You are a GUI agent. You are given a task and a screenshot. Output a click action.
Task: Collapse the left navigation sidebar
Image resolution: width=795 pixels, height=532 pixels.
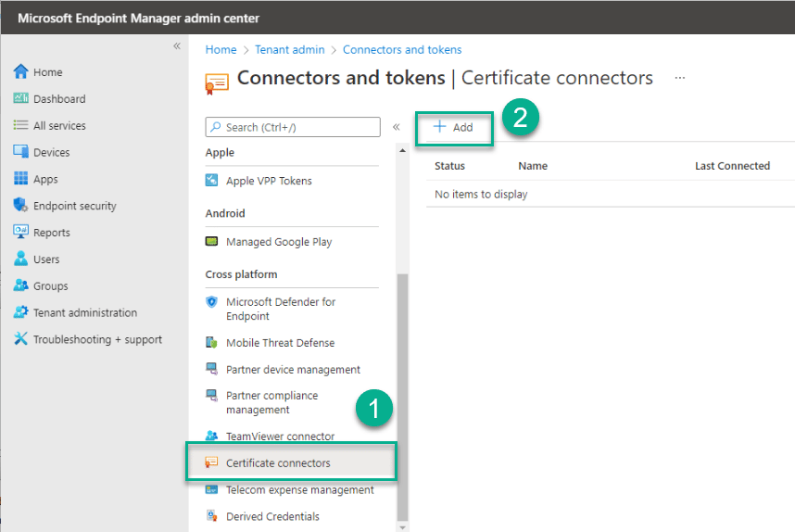[x=177, y=46]
